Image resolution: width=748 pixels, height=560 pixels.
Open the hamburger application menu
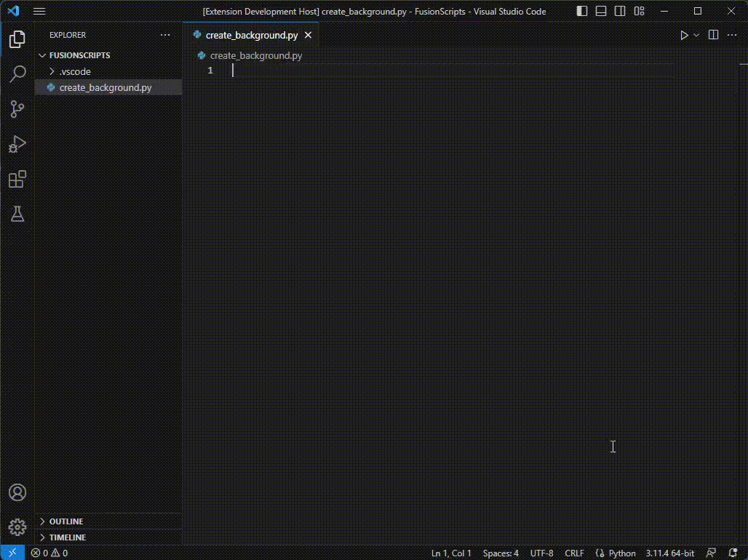(39, 11)
